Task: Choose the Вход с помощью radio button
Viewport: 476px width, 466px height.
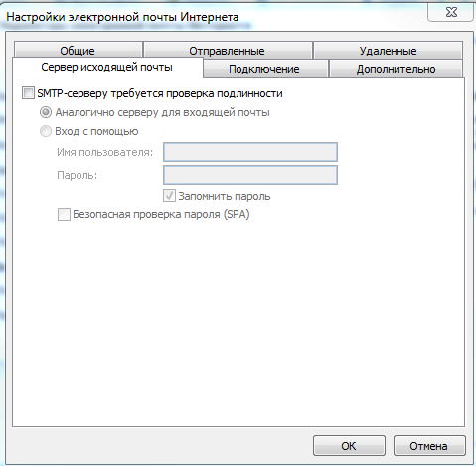Action: tap(46, 131)
